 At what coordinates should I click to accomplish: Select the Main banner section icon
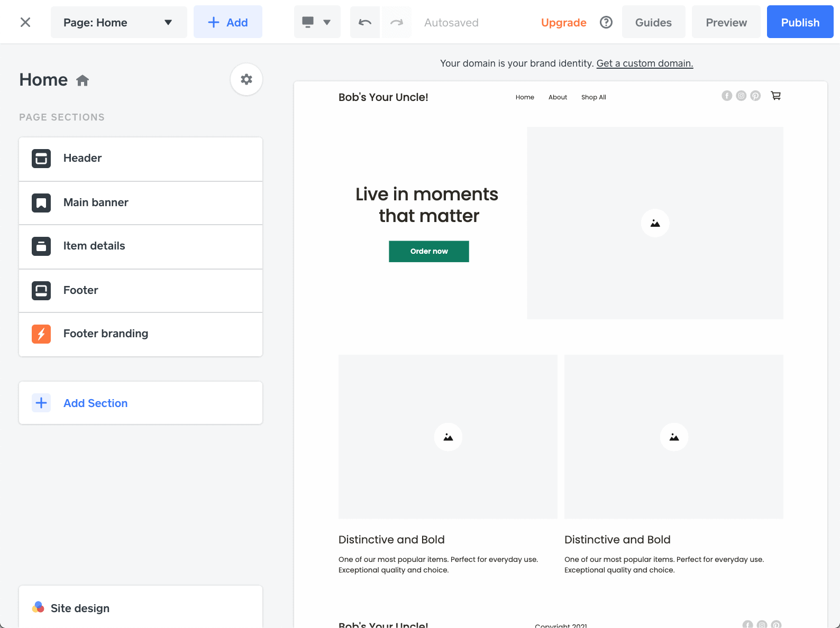click(x=41, y=203)
